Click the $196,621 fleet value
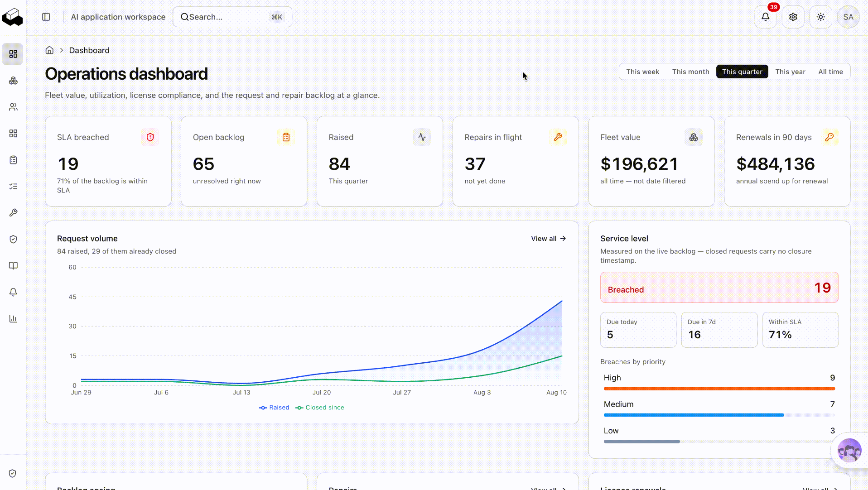868x490 pixels. pos(639,164)
